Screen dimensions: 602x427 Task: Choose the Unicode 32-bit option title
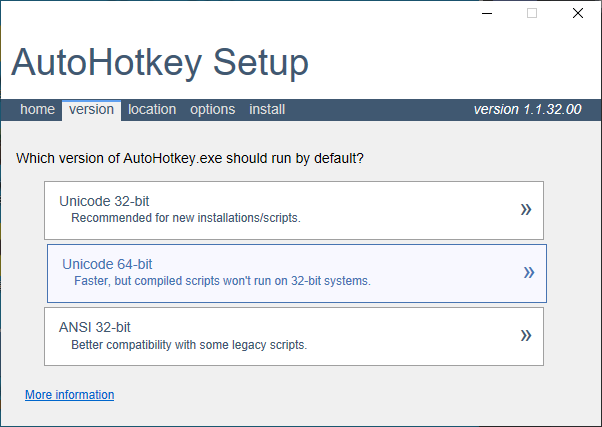pos(104,201)
